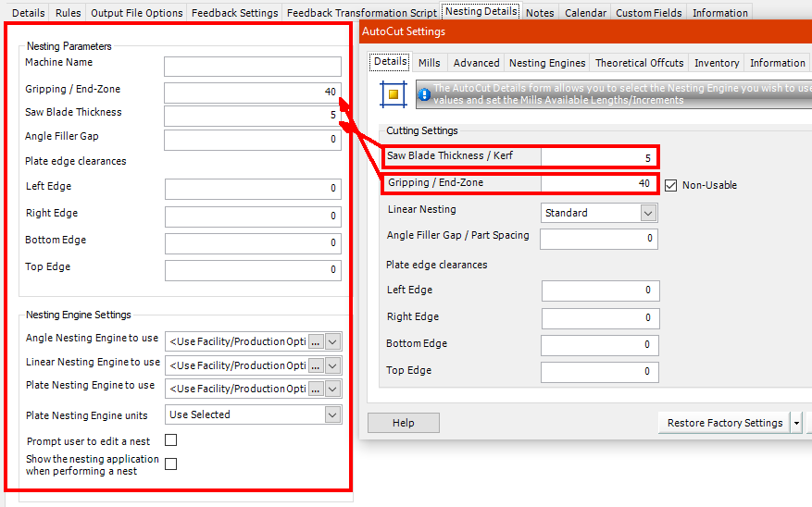Expand the Linear Nesting Standard dropdown
Image resolution: width=812 pixels, height=507 pixels.
tap(648, 213)
